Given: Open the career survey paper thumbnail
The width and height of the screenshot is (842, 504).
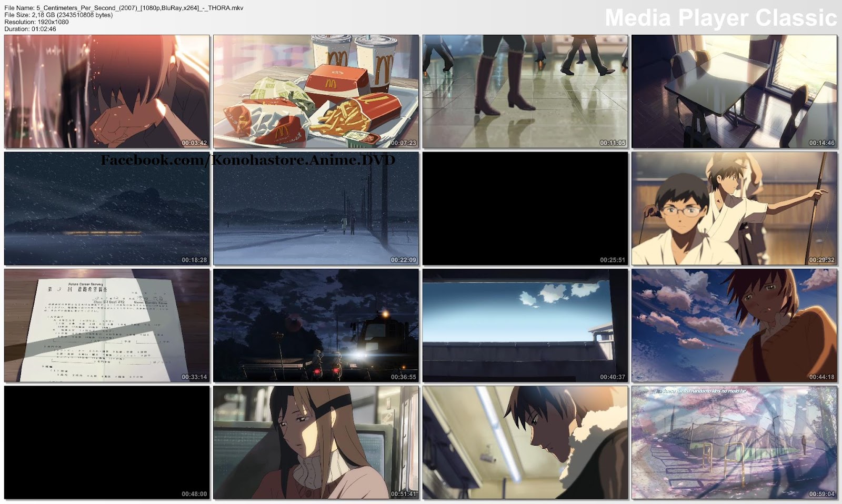Looking at the screenshot, I should pos(107,326).
